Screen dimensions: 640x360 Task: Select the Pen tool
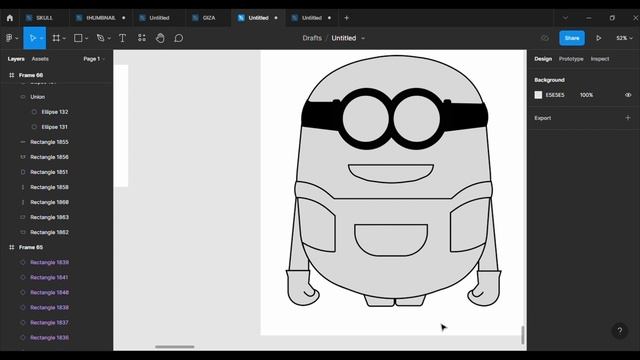pyautogui.click(x=100, y=38)
